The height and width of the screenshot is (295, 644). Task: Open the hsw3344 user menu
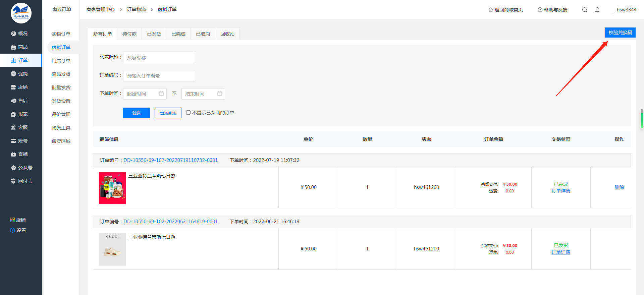627,10
